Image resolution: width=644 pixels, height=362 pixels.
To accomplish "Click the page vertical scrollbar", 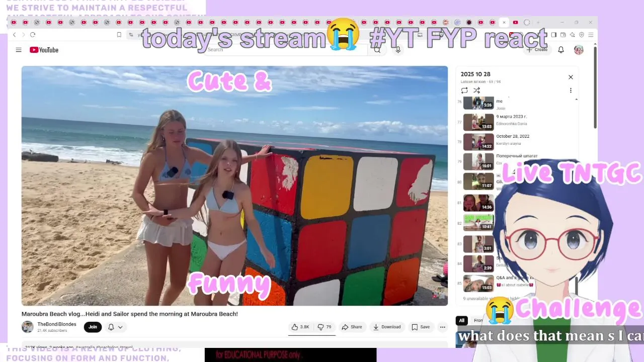I will click(x=595, y=88).
